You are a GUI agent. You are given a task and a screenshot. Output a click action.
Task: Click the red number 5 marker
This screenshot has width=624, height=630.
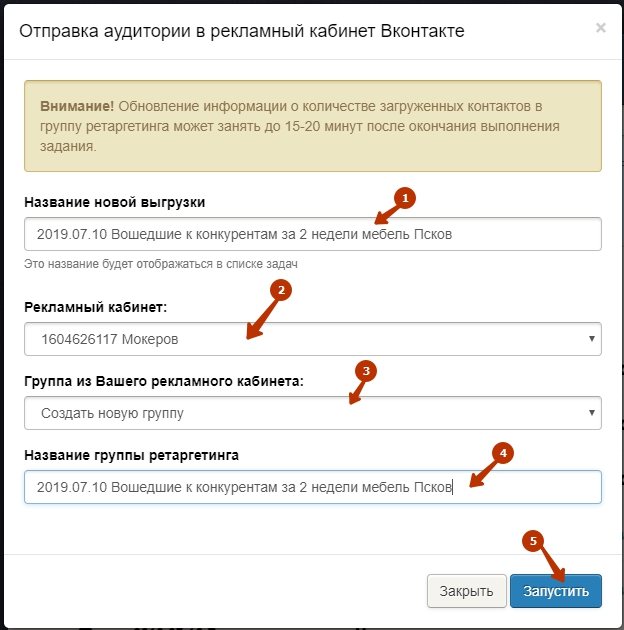pyautogui.click(x=534, y=540)
